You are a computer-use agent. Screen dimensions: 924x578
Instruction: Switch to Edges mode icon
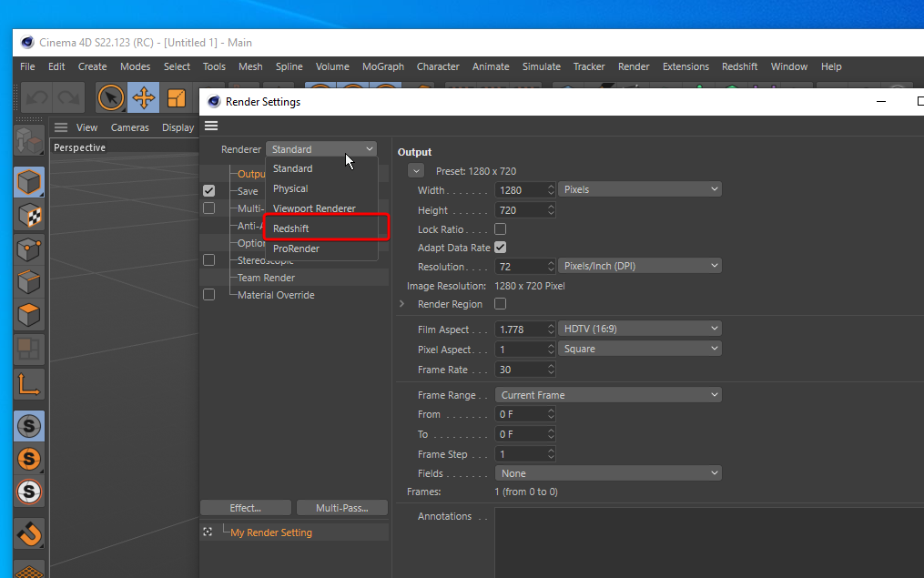tap(29, 282)
